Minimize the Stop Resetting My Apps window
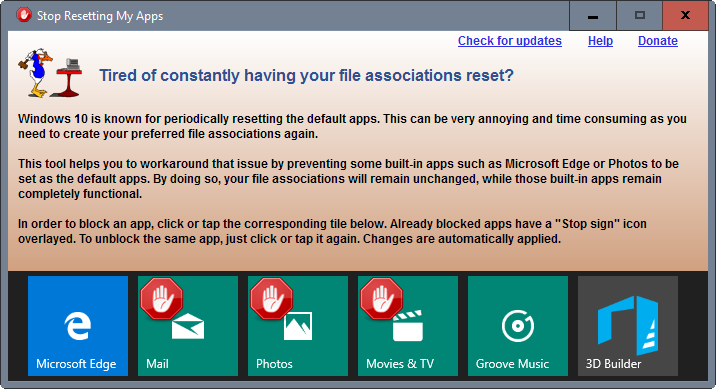Screen dimensions: 716x389 coord(593,16)
